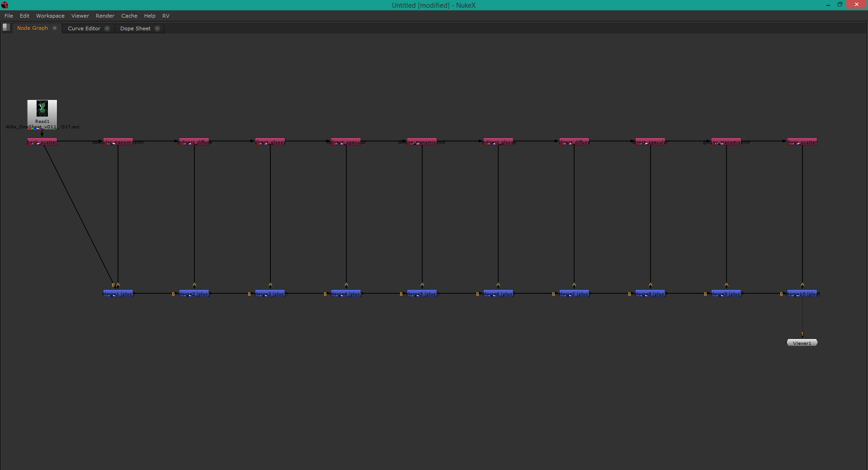This screenshot has width=868, height=470.
Task: Select the specular_transmission node
Action: 118,141
